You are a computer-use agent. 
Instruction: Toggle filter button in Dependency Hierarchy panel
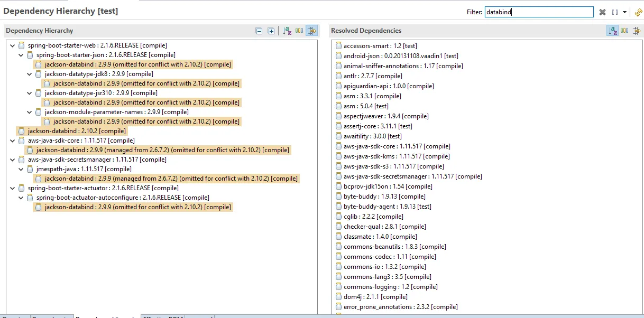[311, 31]
